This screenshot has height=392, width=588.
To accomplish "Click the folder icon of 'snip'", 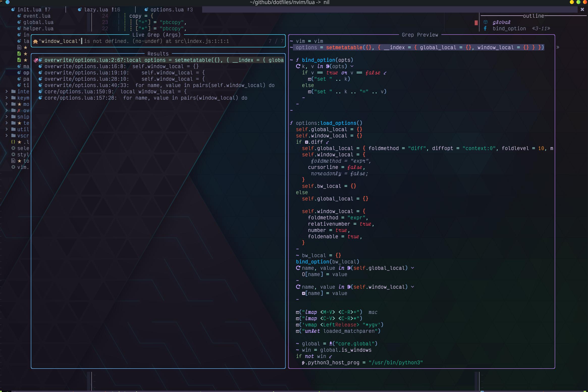I will (13, 117).
